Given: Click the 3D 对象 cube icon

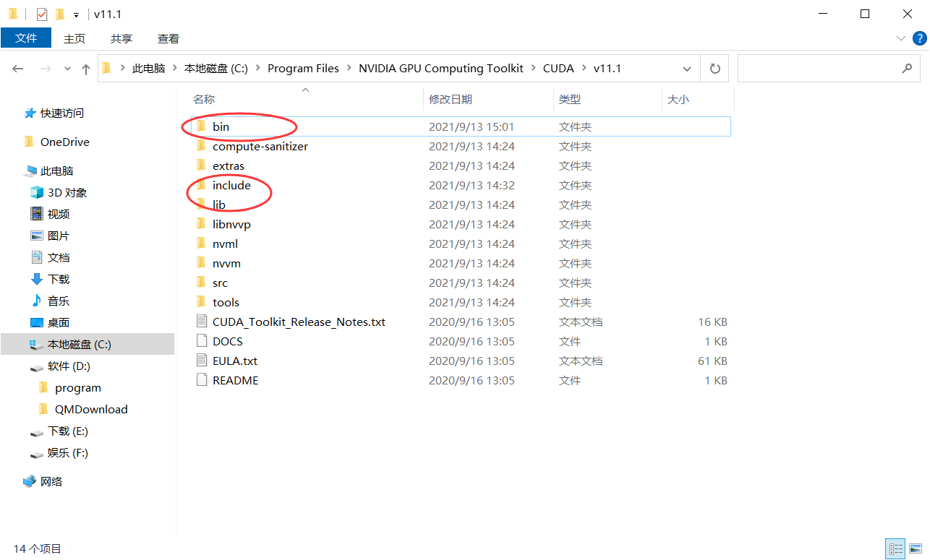Looking at the screenshot, I should [x=37, y=192].
